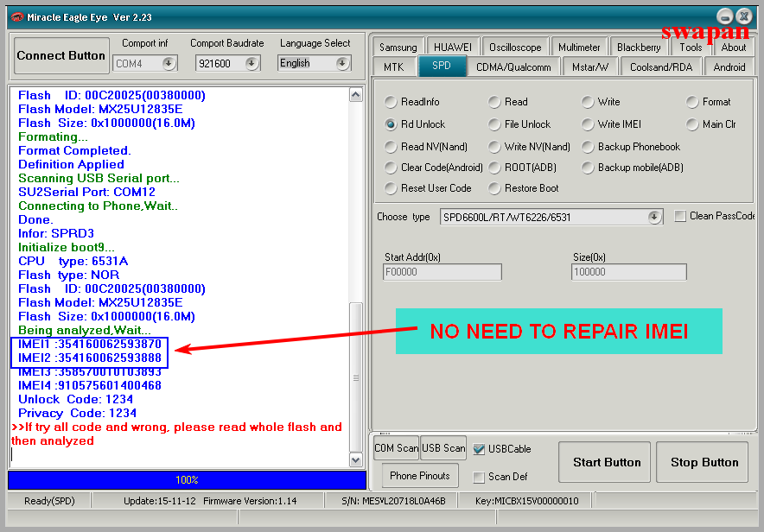Click the log scrollbar up arrow
Viewport: 764px width, 532px height.
click(x=356, y=95)
